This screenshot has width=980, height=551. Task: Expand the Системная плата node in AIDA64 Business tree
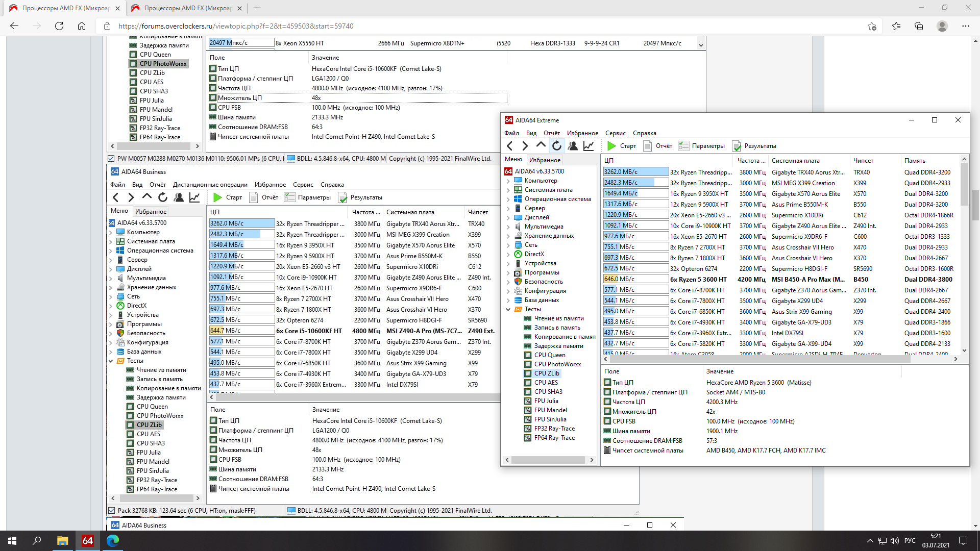pyautogui.click(x=111, y=241)
